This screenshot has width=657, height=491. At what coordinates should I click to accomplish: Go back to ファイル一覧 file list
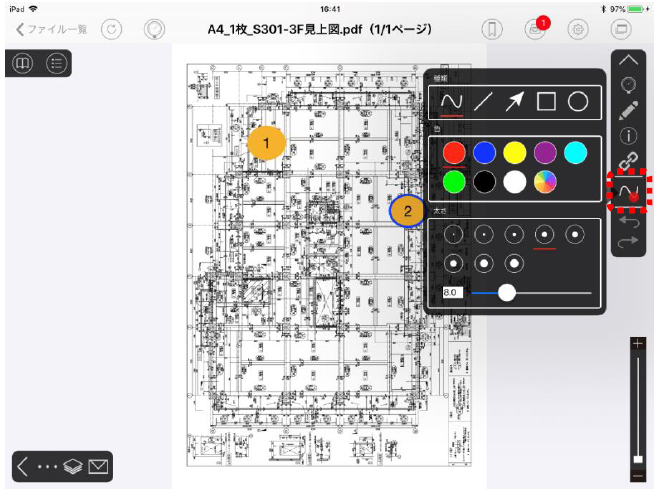52,29
